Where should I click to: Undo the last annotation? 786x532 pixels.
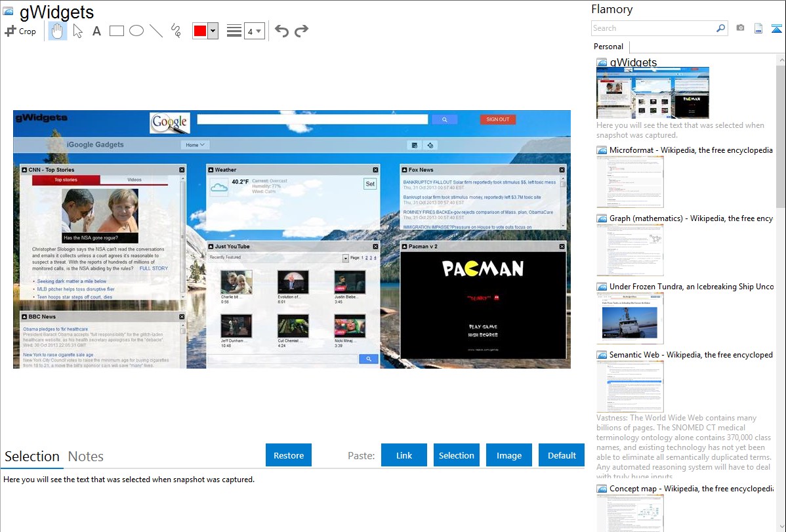click(281, 31)
